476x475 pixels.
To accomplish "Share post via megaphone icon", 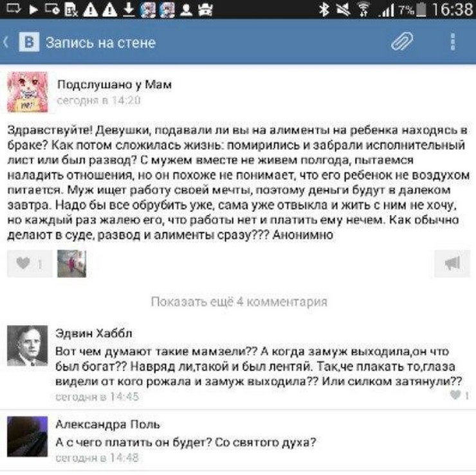I will [452, 264].
